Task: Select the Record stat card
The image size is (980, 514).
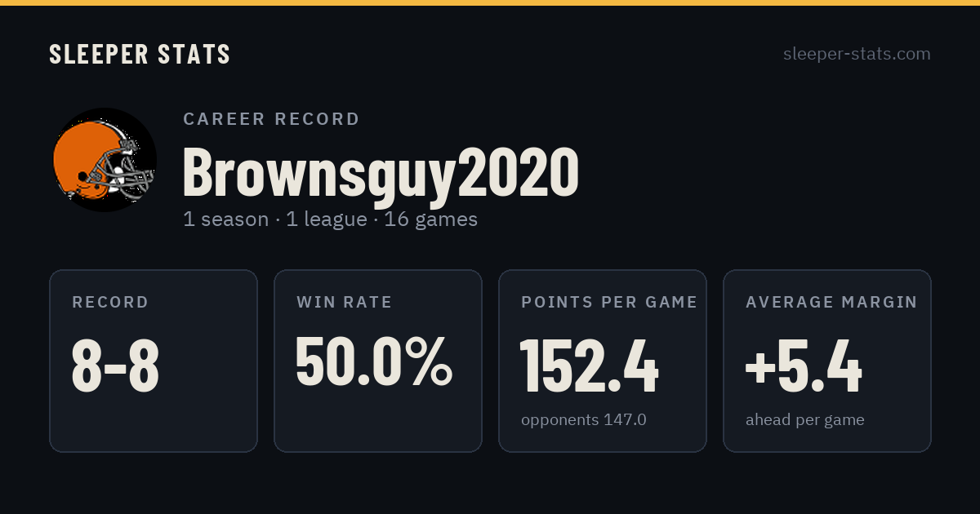Action: (x=154, y=361)
